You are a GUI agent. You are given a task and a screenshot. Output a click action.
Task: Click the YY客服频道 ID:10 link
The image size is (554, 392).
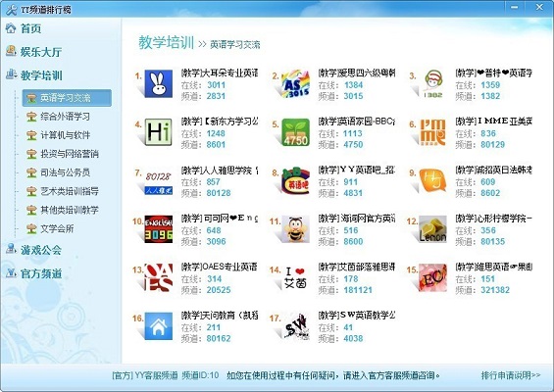pos(166,375)
